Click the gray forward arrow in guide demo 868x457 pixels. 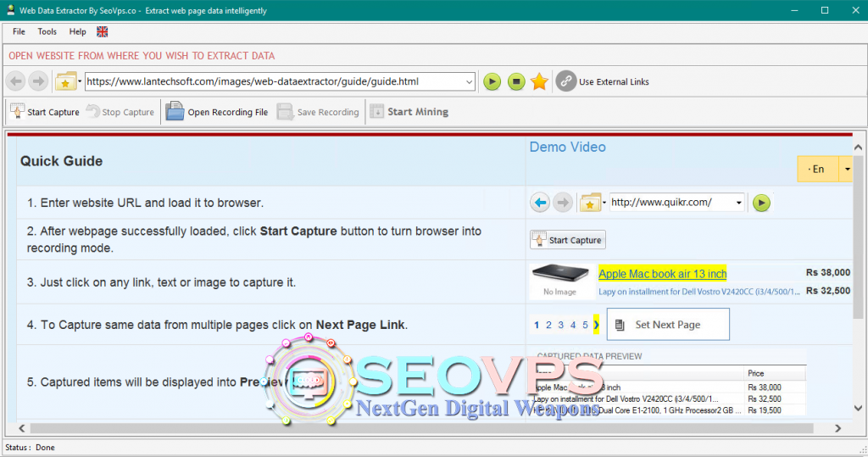(563, 203)
